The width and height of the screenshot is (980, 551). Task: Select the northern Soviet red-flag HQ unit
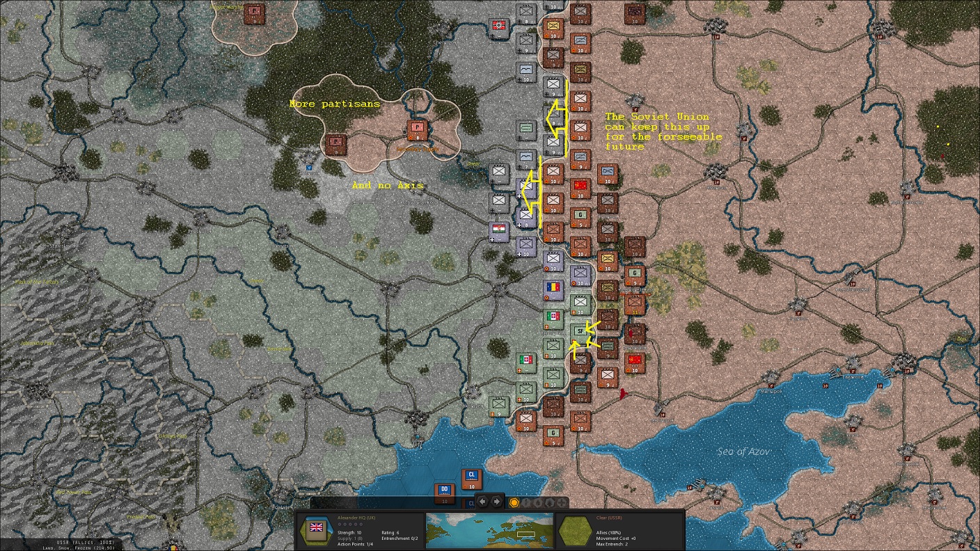[x=580, y=188]
